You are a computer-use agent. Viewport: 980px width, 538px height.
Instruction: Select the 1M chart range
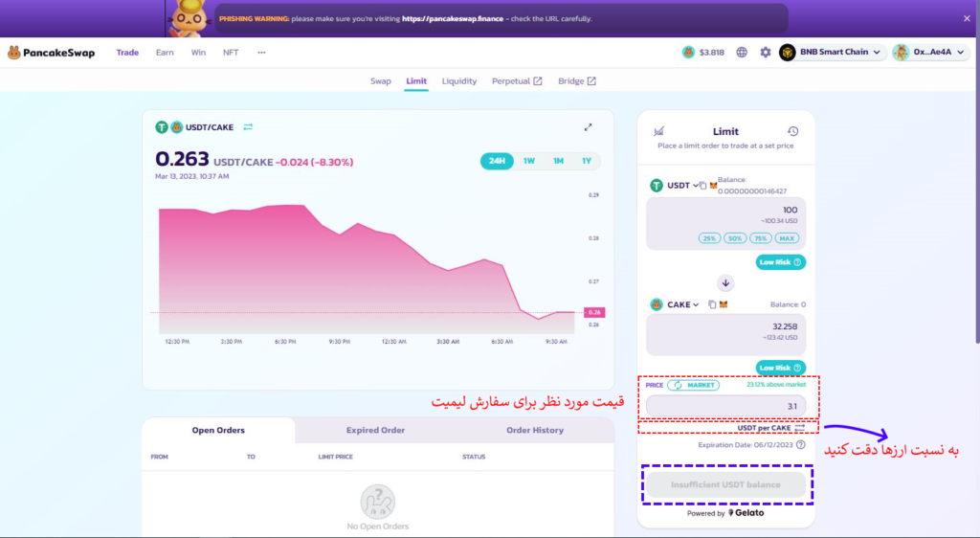(x=558, y=161)
